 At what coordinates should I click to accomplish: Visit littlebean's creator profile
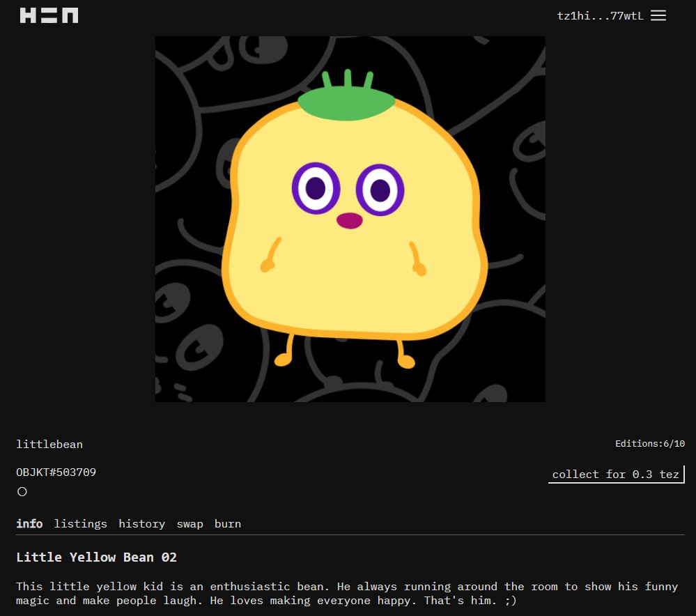coord(49,444)
